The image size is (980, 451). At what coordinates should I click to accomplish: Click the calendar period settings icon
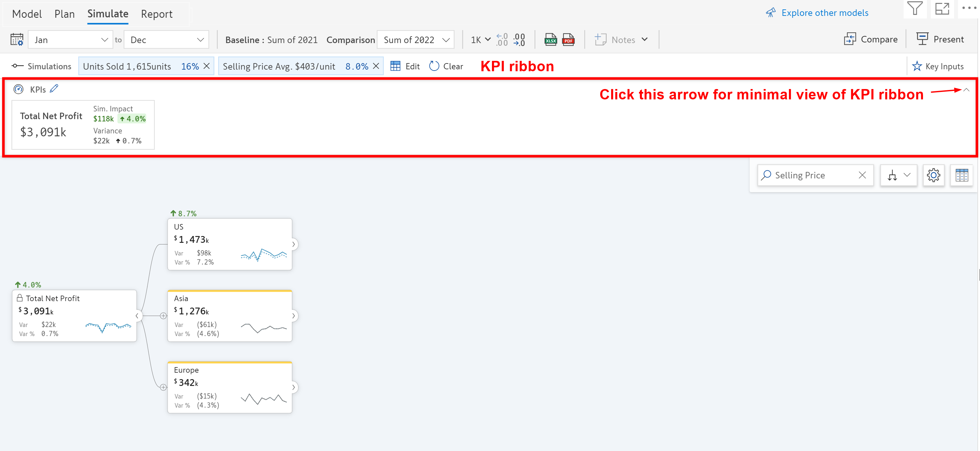[x=17, y=39]
